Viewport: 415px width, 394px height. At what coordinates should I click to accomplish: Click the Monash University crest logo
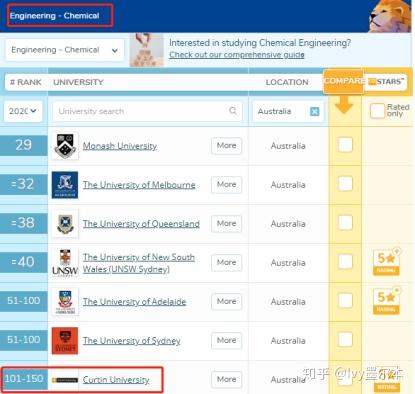[65, 146]
